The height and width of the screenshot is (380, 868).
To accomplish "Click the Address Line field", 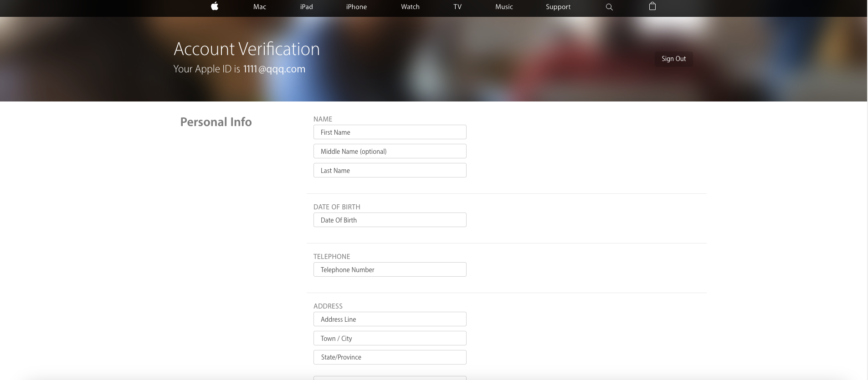I will click(x=390, y=319).
